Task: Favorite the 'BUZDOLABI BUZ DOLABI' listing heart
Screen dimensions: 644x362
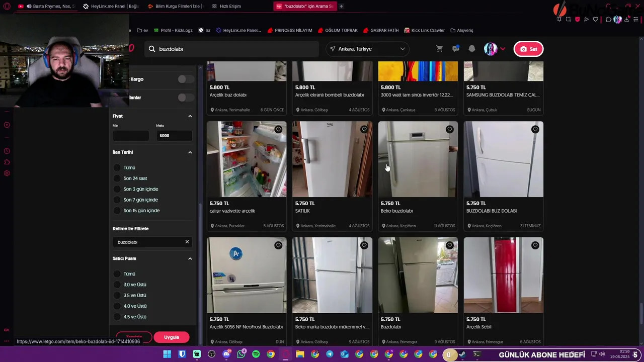Action: click(535, 129)
